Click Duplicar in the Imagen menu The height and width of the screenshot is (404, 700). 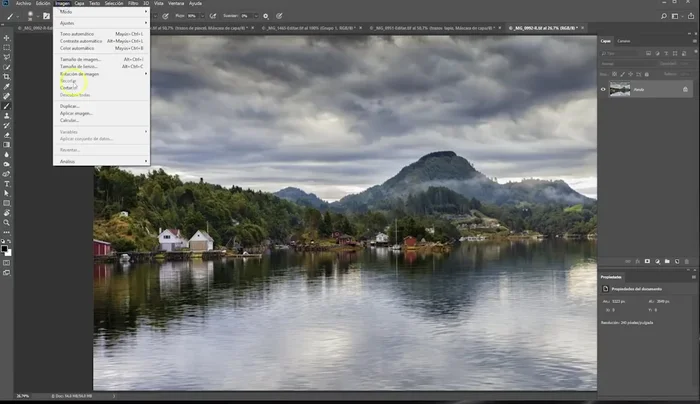[69, 105]
